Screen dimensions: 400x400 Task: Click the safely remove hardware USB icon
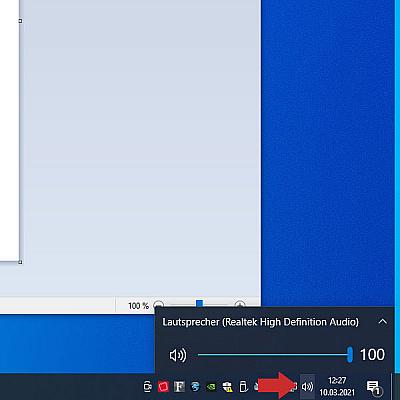(243, 387)
